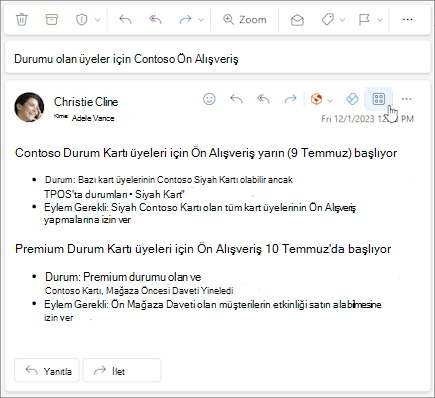
Task: Flag this message with the flag icon
Action: pos(364,20)
